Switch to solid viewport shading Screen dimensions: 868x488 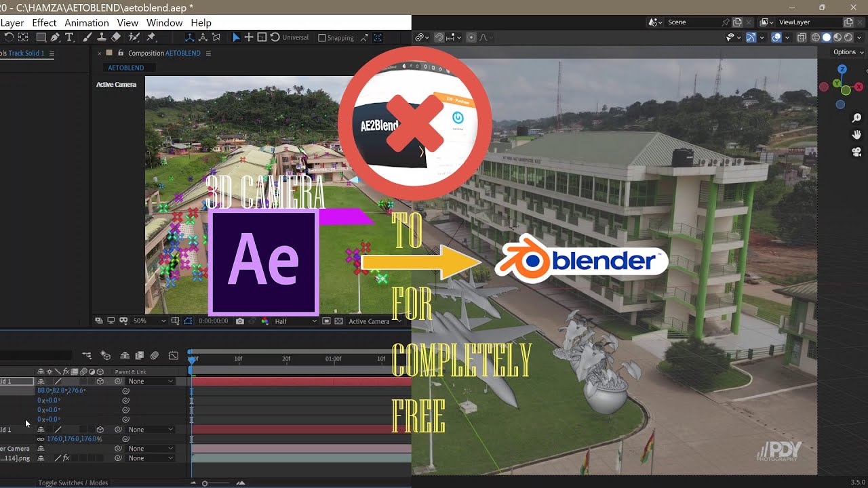827,38
